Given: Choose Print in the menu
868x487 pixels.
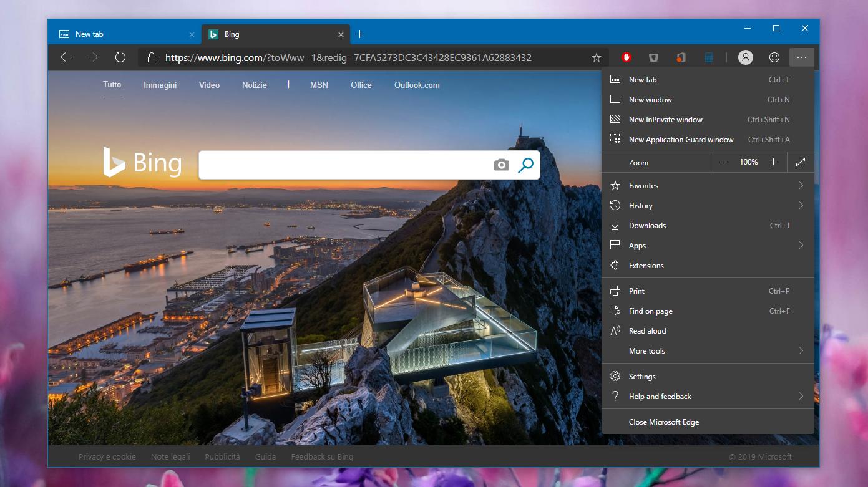Looking at the screenshot, I should [x=708, y=291].
